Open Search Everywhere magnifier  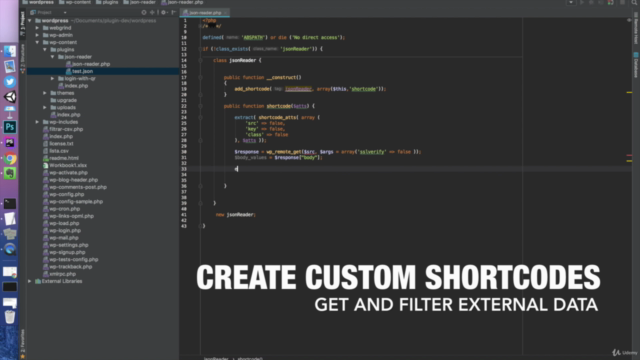[x=635, y=2]
